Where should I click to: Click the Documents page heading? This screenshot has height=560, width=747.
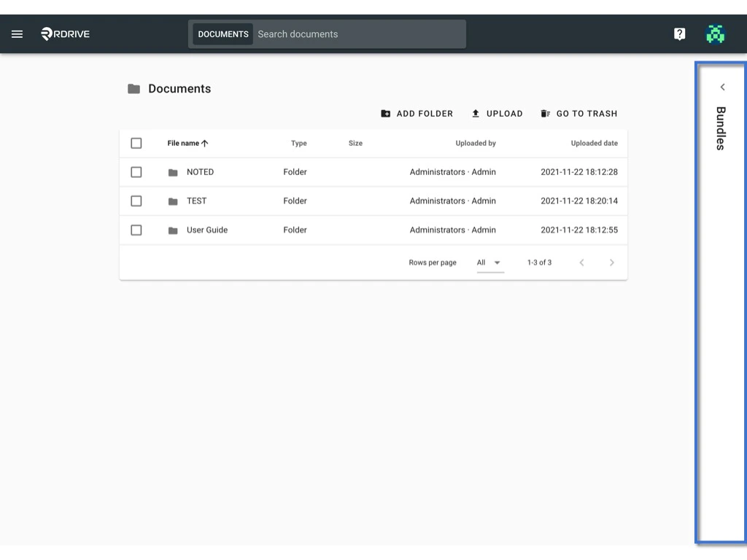click(x=179, y=88)
